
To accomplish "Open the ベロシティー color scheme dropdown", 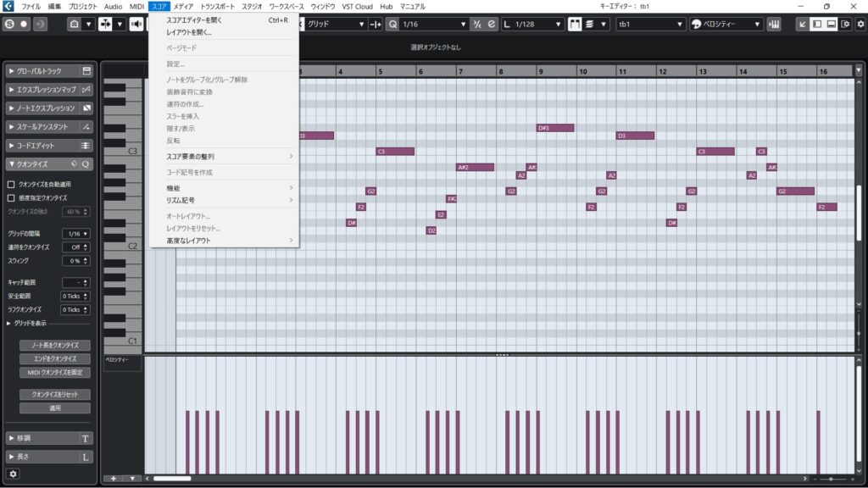I will coord(726,24).
